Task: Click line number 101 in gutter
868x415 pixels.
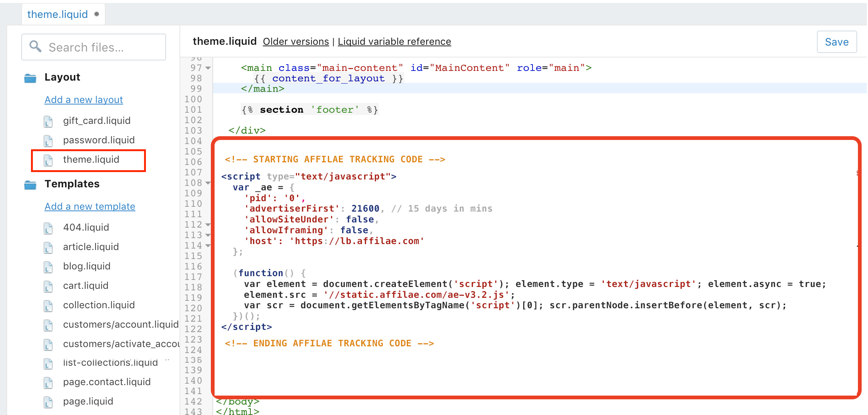Action: [x=193, y=110]
